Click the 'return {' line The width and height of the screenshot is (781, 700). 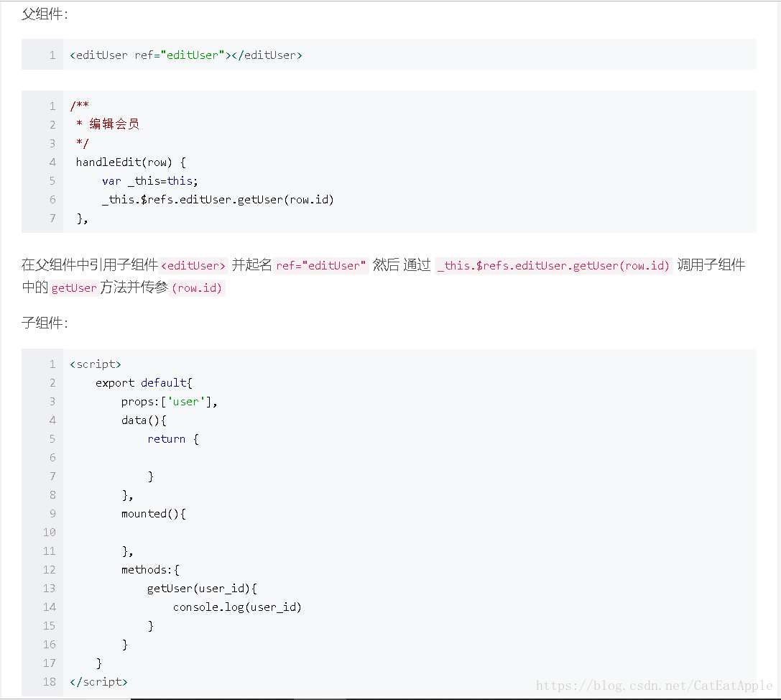click(x=173, y=439)
